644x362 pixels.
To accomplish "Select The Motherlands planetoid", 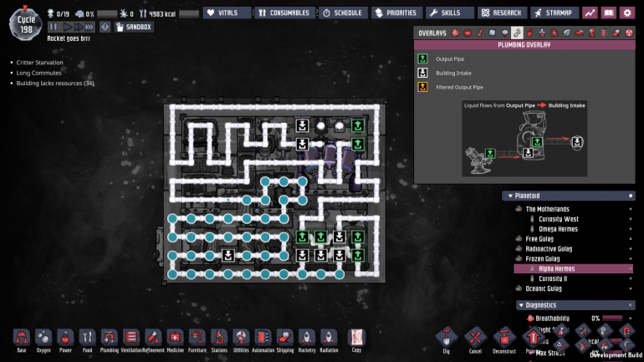I will click(547, 209).
